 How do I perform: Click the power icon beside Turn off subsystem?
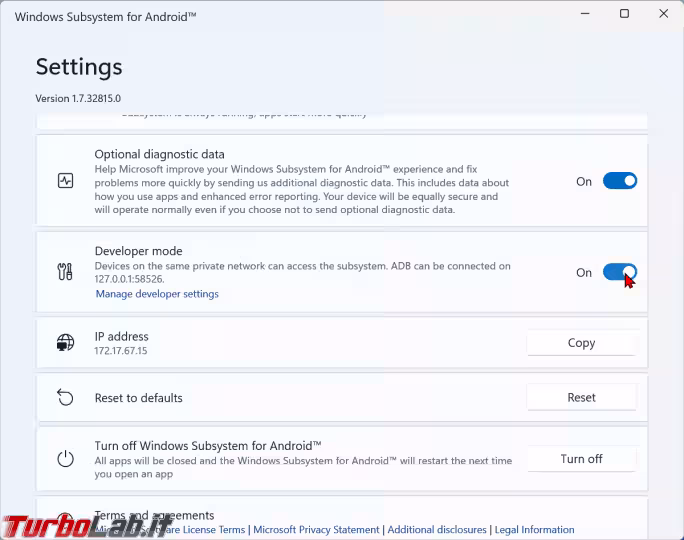(65, 458)
